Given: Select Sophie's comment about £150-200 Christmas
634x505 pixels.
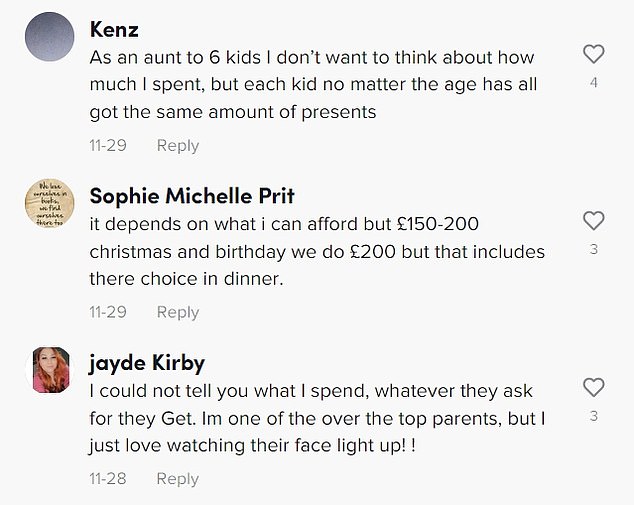Looking at the screenshot, I should click(308, 251).
